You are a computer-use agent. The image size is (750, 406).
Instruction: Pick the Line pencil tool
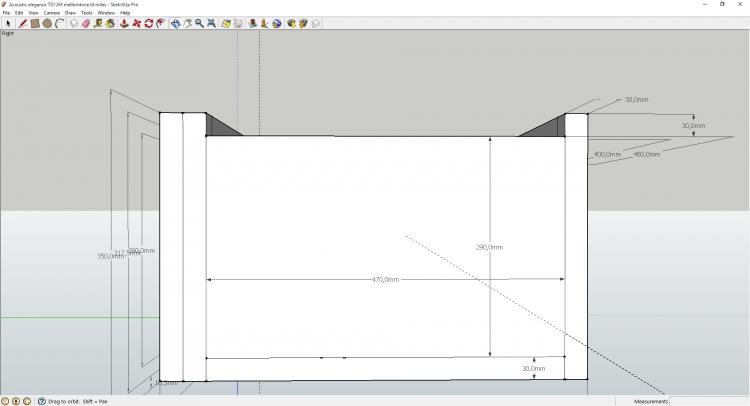(x=22, y=23)
